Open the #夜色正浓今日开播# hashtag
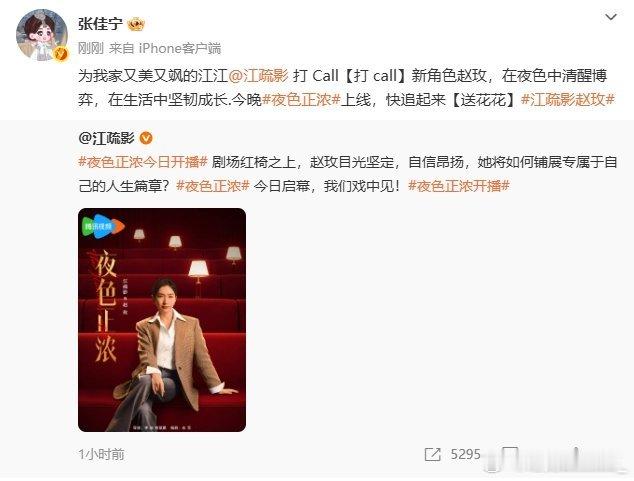This screenshot has width=634, height=481. click(x=143, y=162)
